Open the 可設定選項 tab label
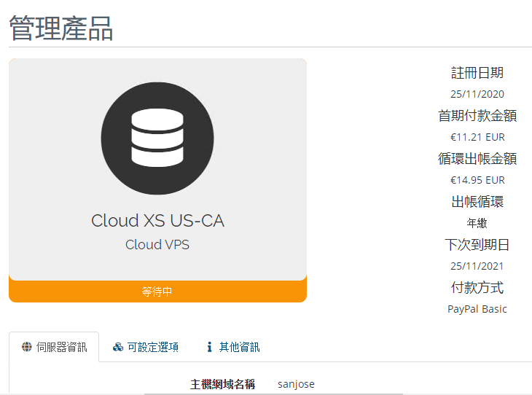This screenshot has height=395, width=532. (153, 347)
